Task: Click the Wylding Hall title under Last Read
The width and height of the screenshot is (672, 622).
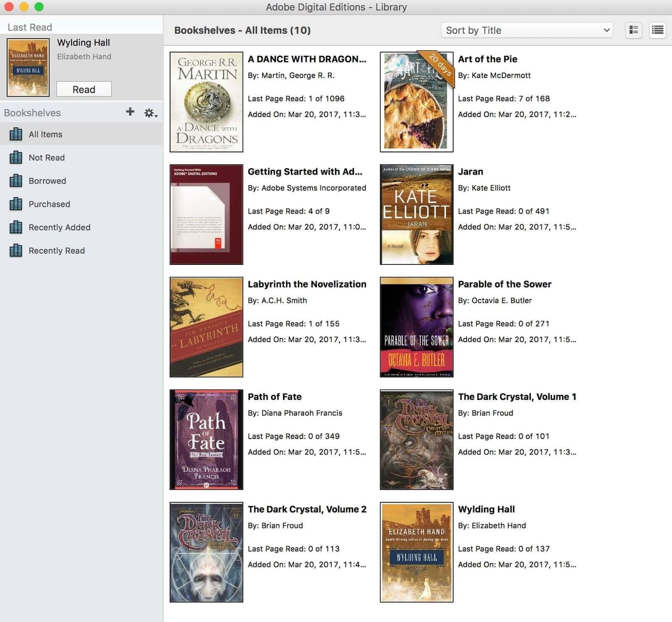Action: tap(84, 43)
